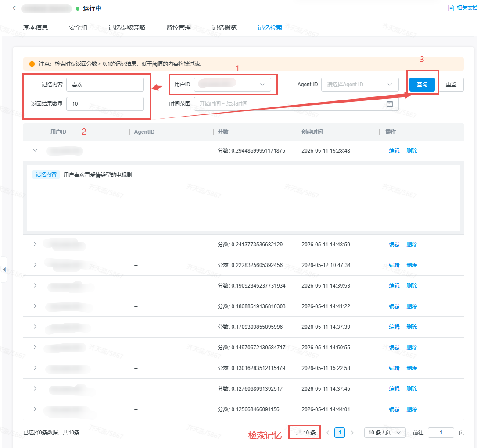Edit the memory created 2026-05-11 14:44:01

coord(394,409)
